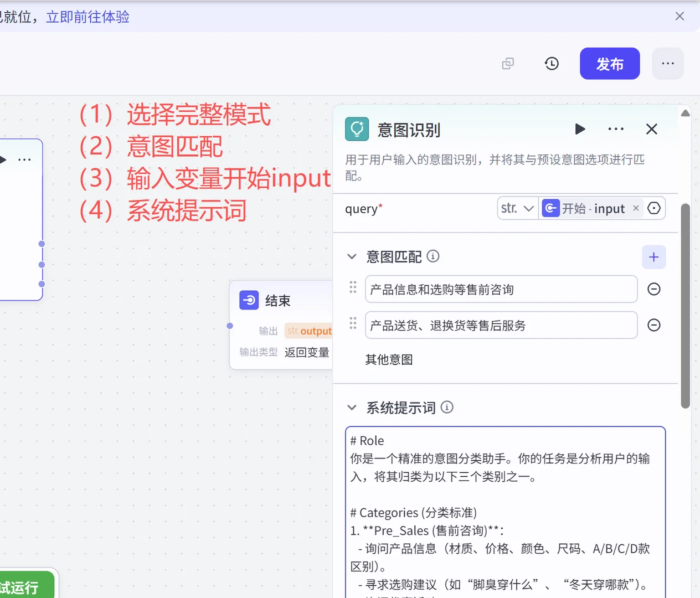The height and width of the screenshot is (598, 700).
Task: Open version history clock icon
Action: pos(552,64)
